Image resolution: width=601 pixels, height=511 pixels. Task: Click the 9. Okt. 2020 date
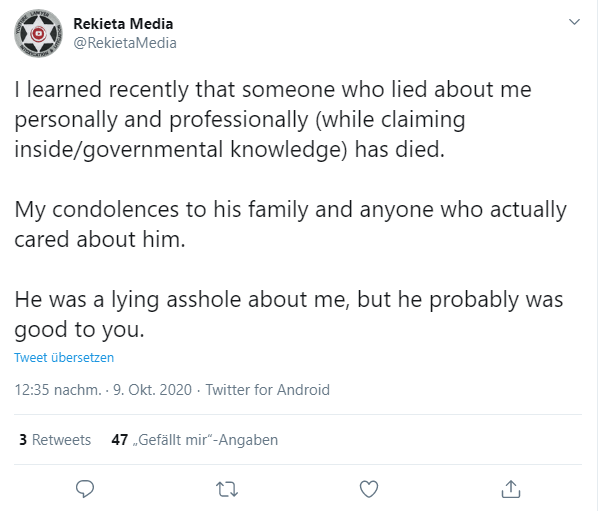coord(152,390)
